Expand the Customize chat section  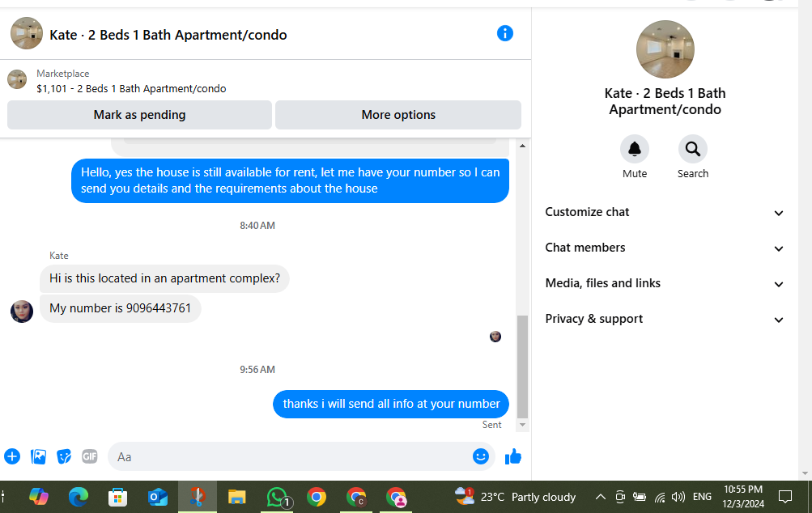(x=665, y=212)
